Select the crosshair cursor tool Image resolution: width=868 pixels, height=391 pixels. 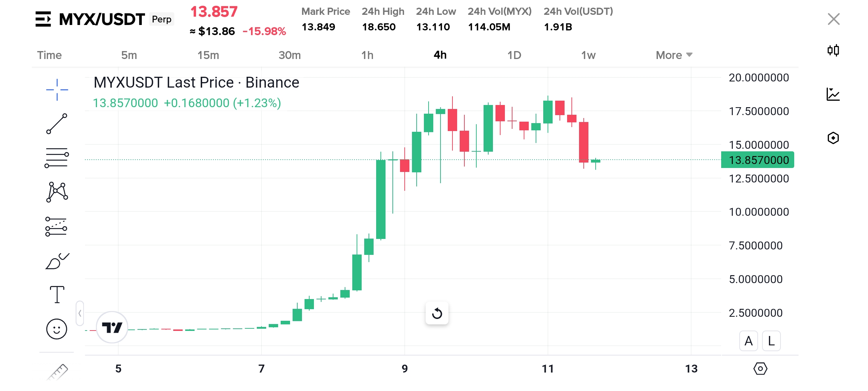point(57,89)
